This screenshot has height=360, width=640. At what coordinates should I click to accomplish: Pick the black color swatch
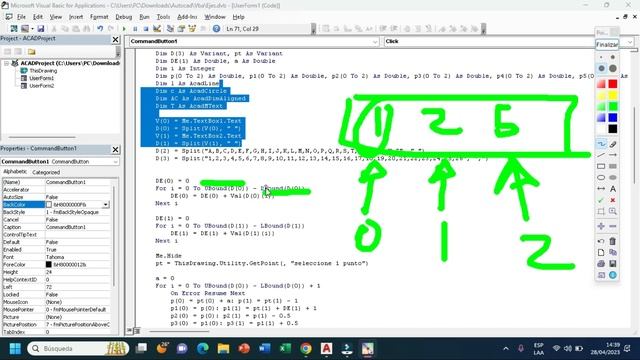point(613,129)
